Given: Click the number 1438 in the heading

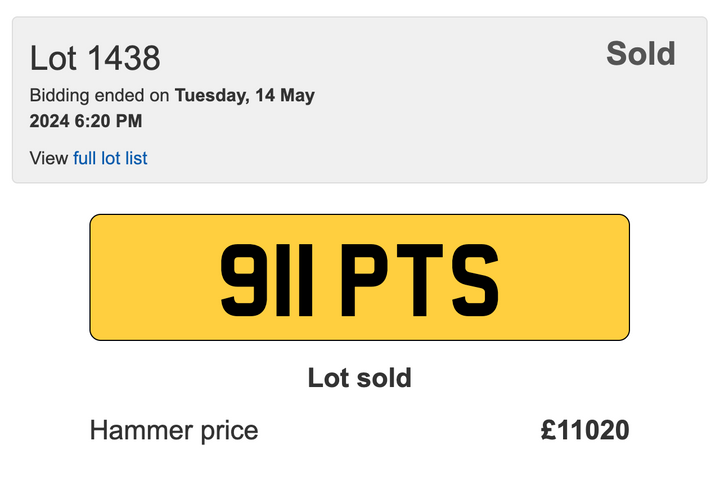Looking at the screenshot, I should click(x=124, y=58).
